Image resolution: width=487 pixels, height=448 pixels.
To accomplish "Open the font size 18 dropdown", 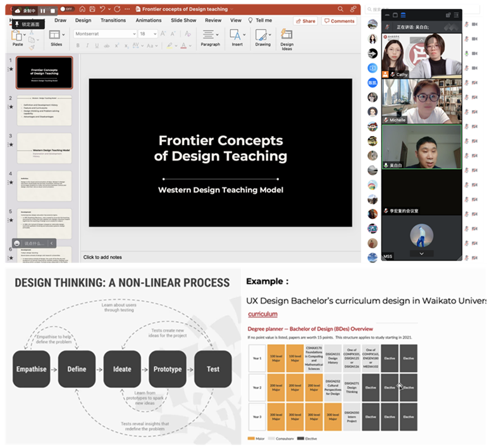I will tap(147, 34).
